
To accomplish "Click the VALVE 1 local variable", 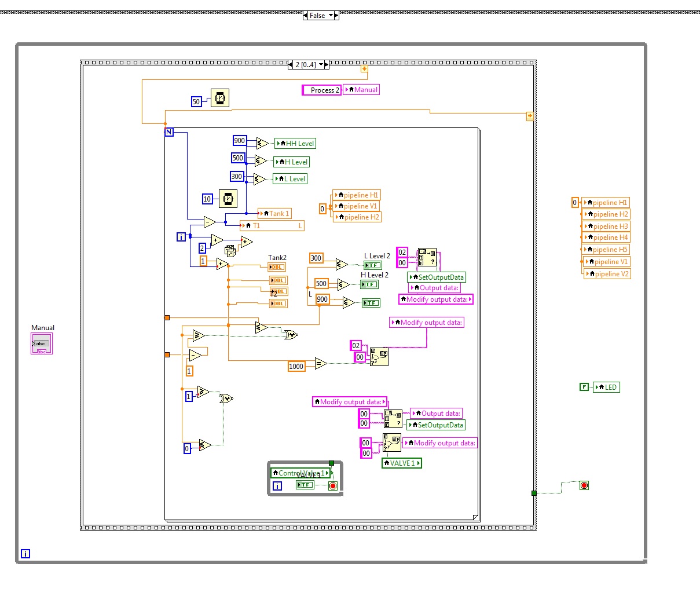I will tap(402, 463).
